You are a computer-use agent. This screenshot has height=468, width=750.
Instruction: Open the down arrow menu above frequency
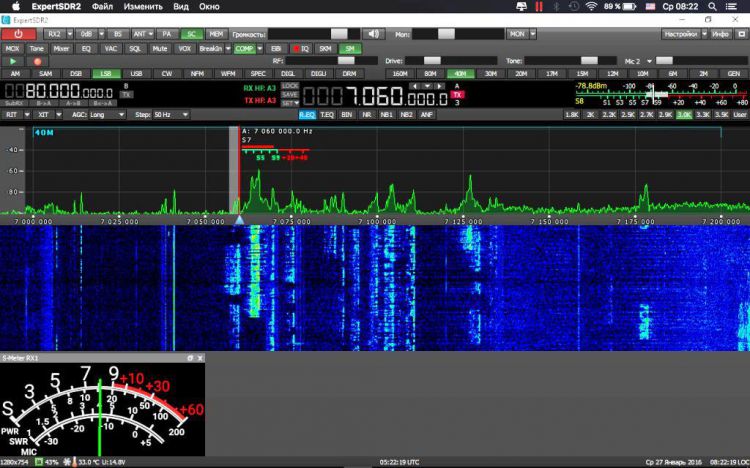coord(427,86)
